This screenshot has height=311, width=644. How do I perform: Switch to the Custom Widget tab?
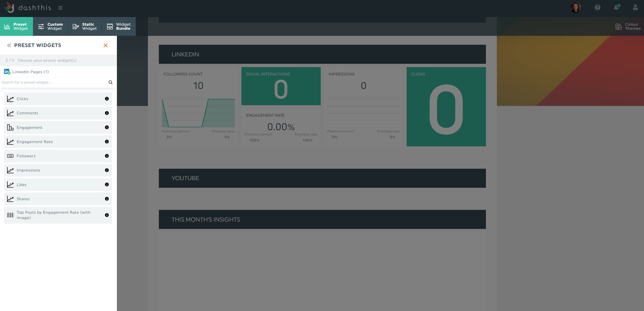pos(50,26)
